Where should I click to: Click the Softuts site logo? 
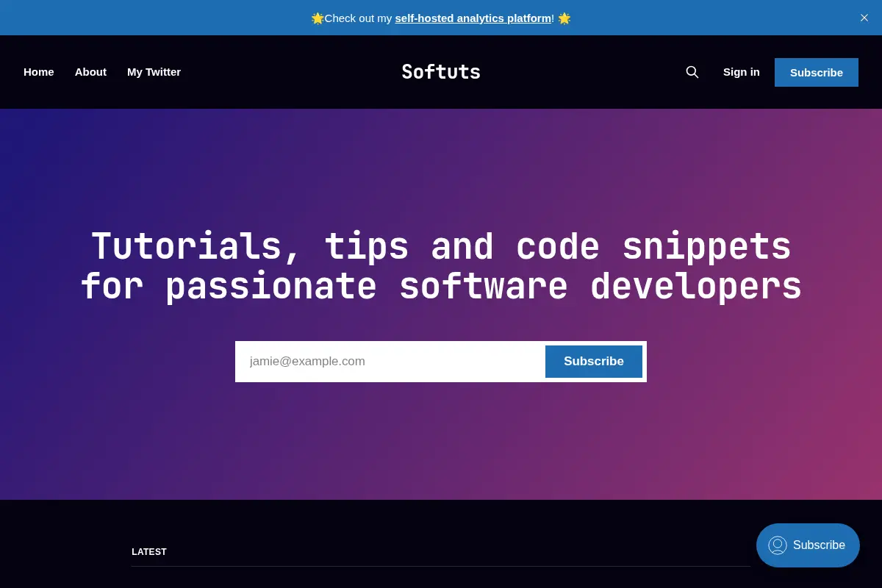tap(441, 72)
